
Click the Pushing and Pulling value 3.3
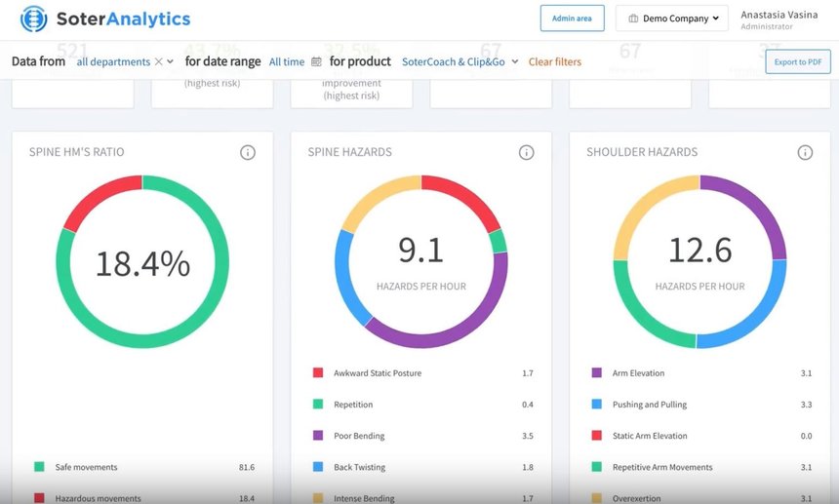[807, 405]
